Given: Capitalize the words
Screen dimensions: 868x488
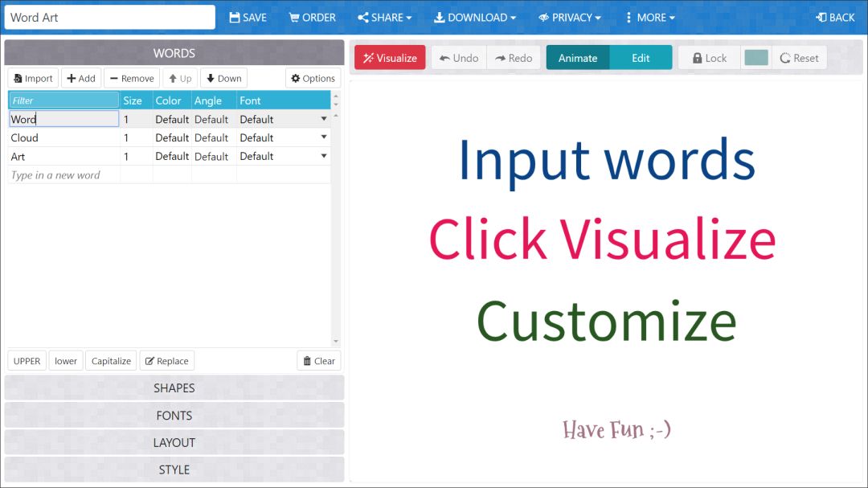Looking at the screenshot, I should click(x=111, y=361).
